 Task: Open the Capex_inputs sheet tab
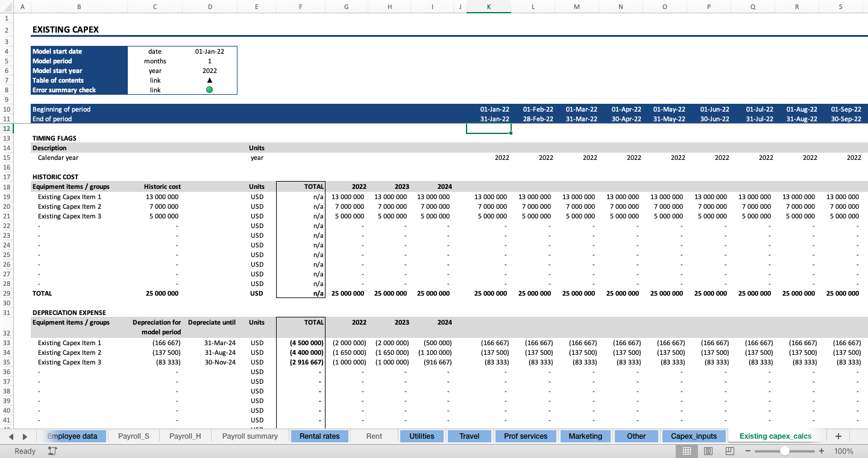click(694, 436)
